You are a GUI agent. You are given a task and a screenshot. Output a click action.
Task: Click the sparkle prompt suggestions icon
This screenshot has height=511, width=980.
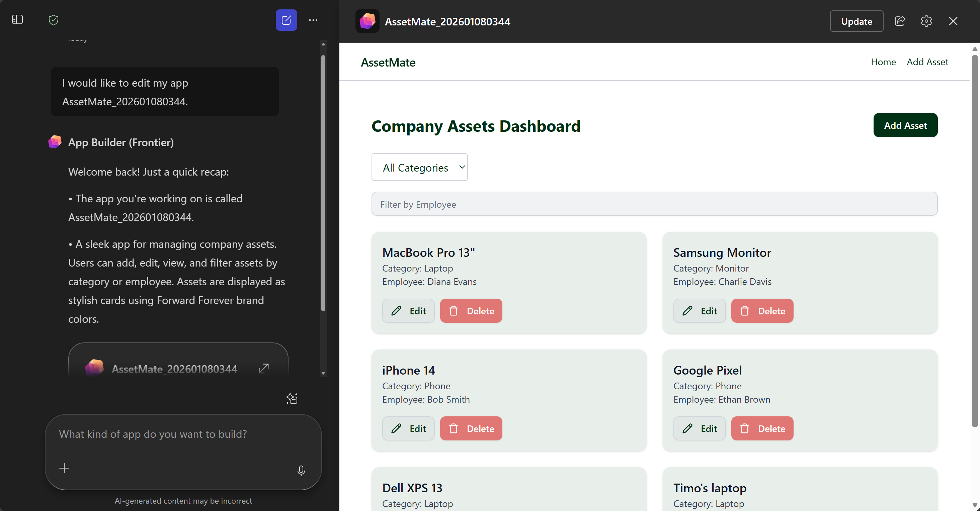click(x=292, y=398)
